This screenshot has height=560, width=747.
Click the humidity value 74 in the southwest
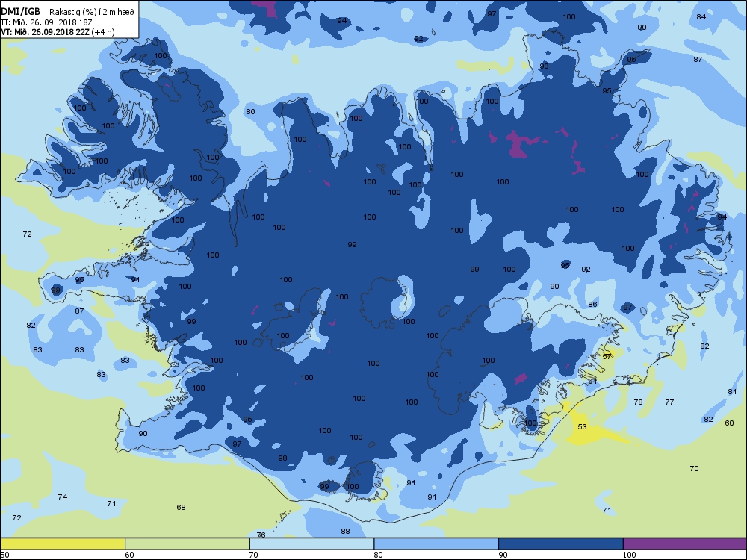tap(63, 497)
